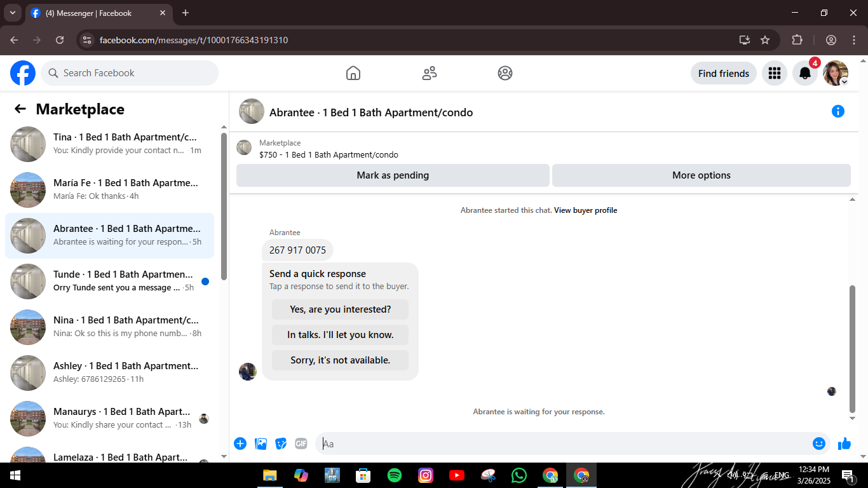Click More options for the listing
The width and height of the screenshot is (868, 488).
point(702,175)
